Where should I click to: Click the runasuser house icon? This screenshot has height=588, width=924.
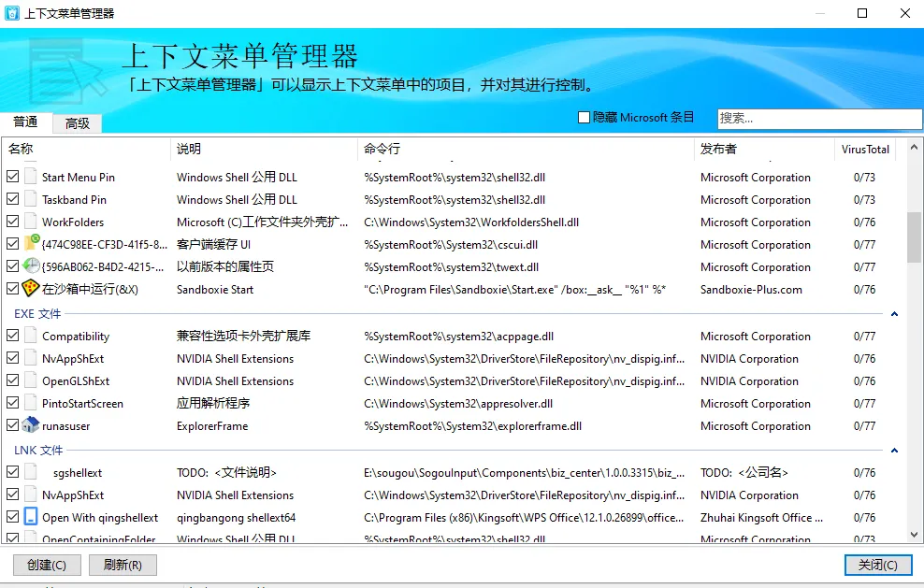coord(31,424)
